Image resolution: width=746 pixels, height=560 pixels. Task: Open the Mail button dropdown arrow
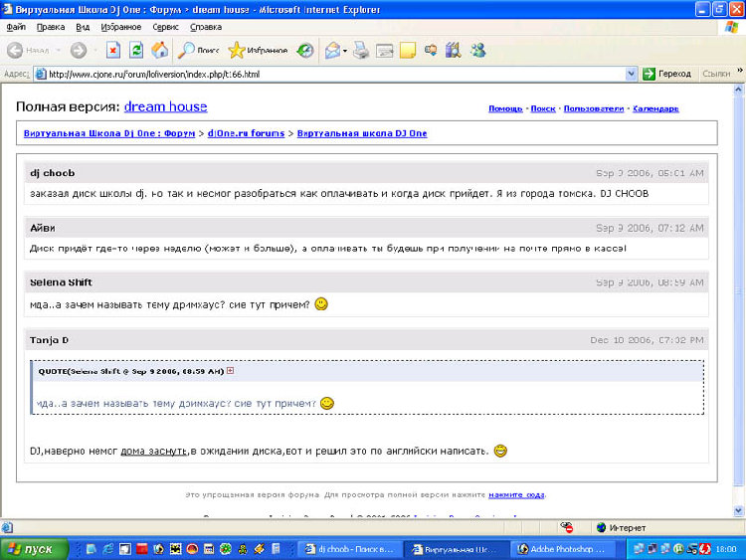click(344, 51)
